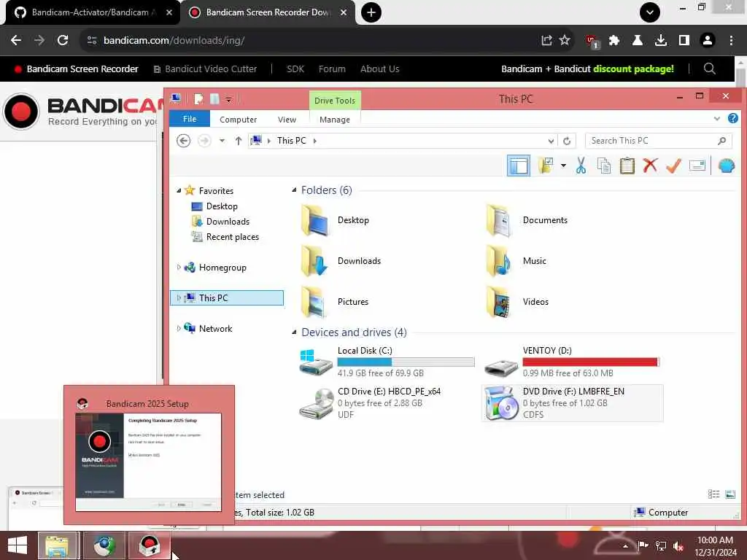This screenshot has height=560, width=747.
Task: Collapse the Favorites tree node
Action: tap(179, 190)
